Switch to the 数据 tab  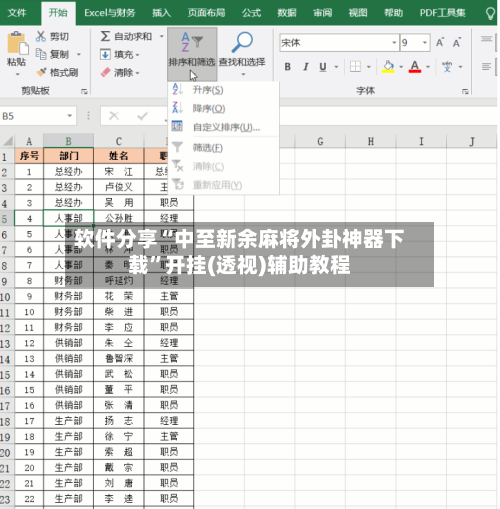[287, 13]
